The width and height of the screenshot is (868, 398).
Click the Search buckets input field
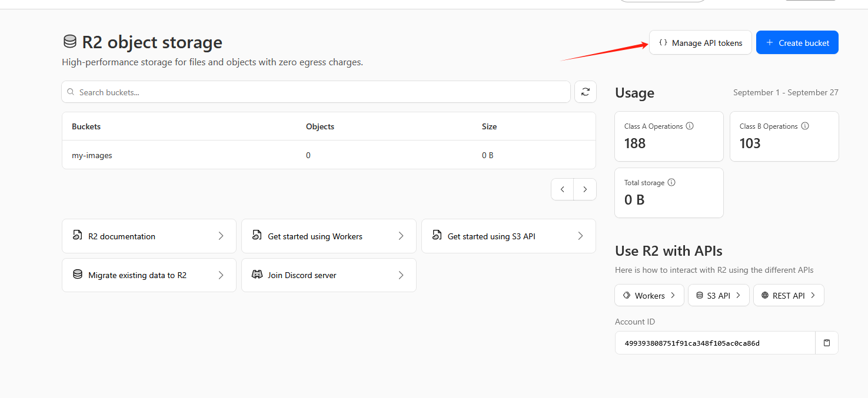318,92
